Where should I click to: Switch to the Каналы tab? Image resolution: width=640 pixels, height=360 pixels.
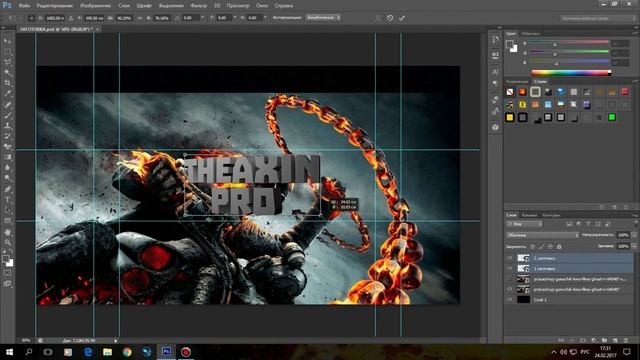pyautogui.click(x=529, y=215)
